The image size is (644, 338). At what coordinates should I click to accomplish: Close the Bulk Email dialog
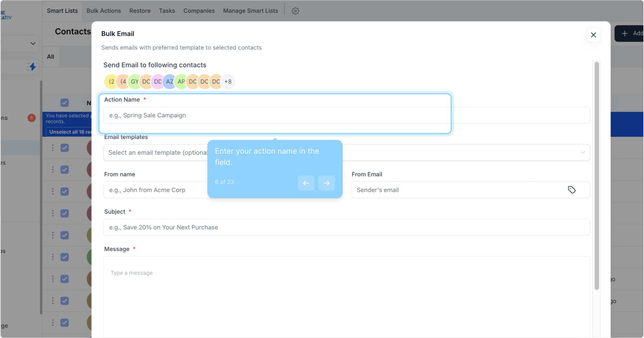point(593,35)
